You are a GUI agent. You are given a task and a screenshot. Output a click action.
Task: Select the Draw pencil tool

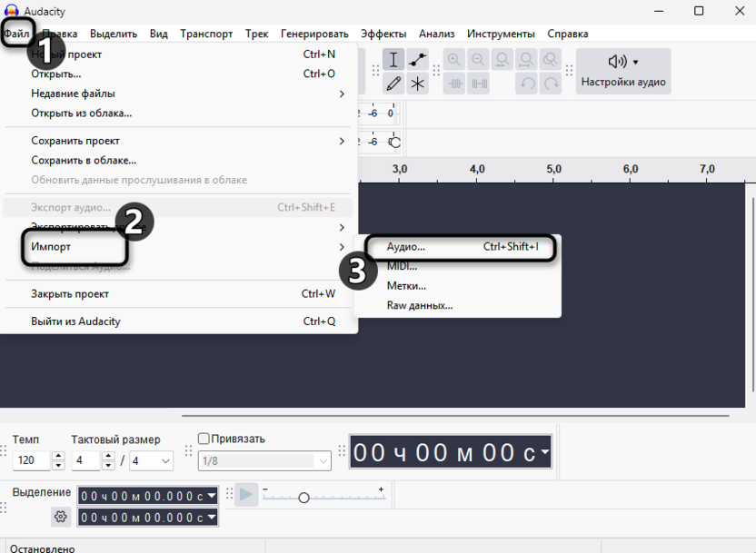(x=393, y=84)
